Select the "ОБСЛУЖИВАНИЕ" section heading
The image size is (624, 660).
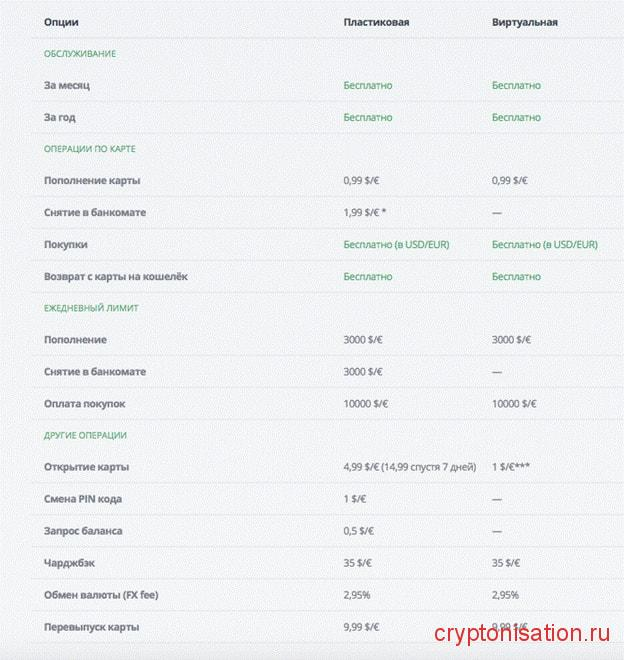[x=80, y=54]
